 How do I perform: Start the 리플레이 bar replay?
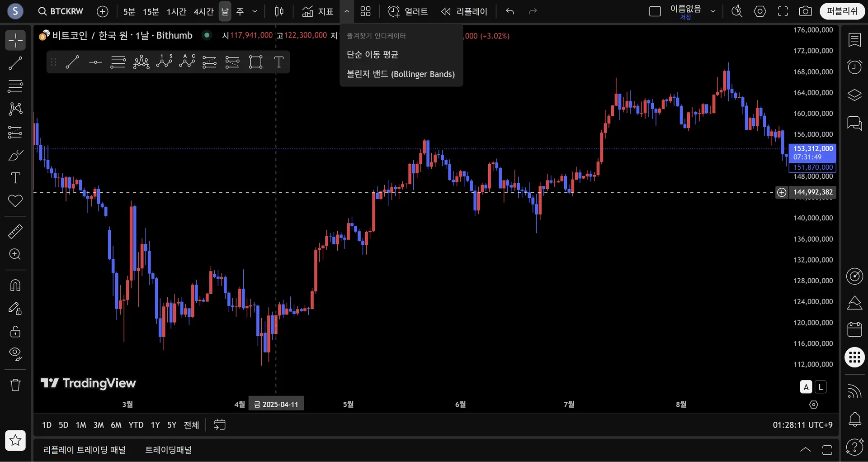pyautogui.click(x=464, y=11)
